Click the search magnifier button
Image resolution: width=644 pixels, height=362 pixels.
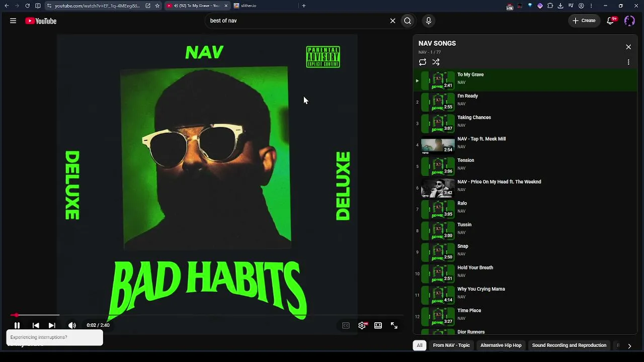pyautogui.click(x=408, y=21)
